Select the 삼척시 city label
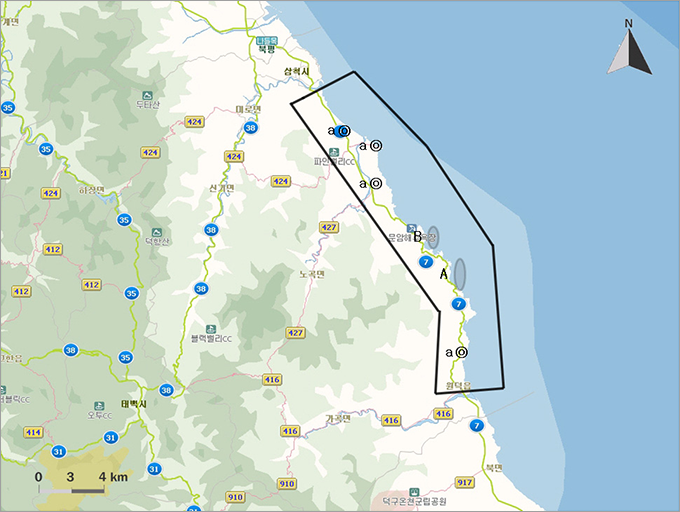 pyautogui.click(x=297, y=71)
